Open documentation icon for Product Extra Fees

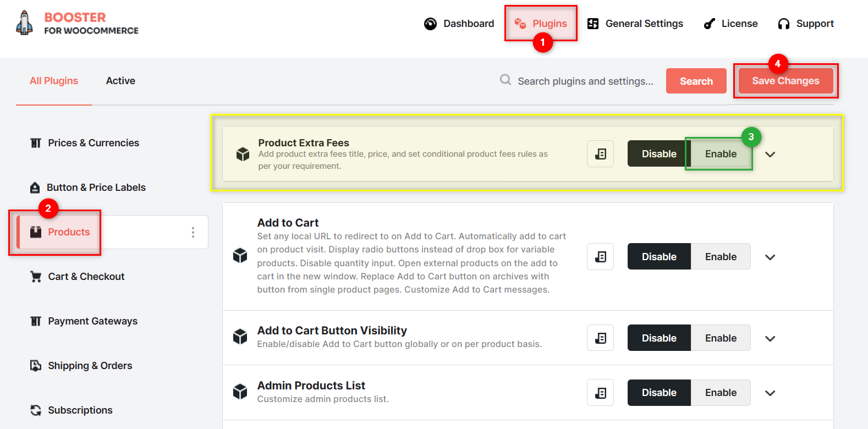tap(600, 154)
